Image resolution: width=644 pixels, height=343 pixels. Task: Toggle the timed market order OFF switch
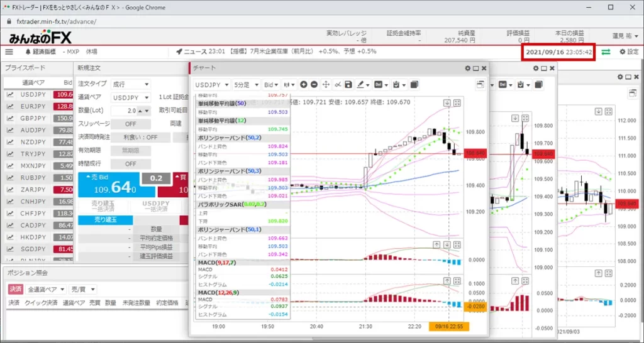point(130,163)
